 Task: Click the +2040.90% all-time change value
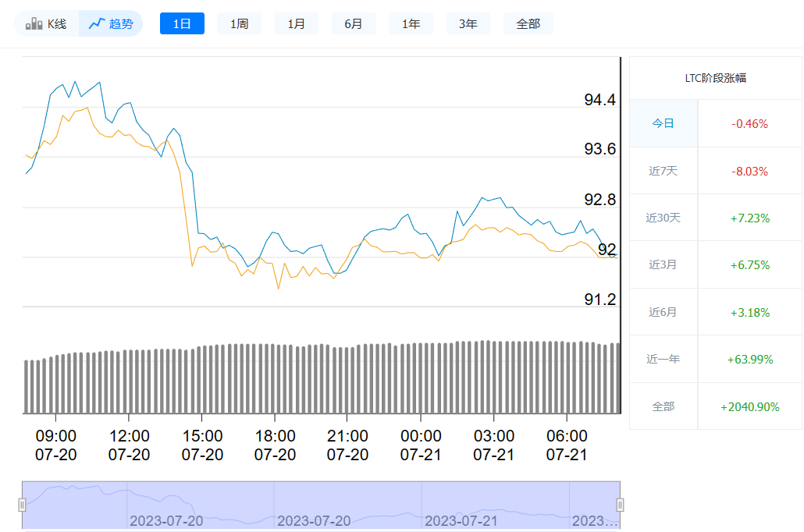[x=749, y=406]
